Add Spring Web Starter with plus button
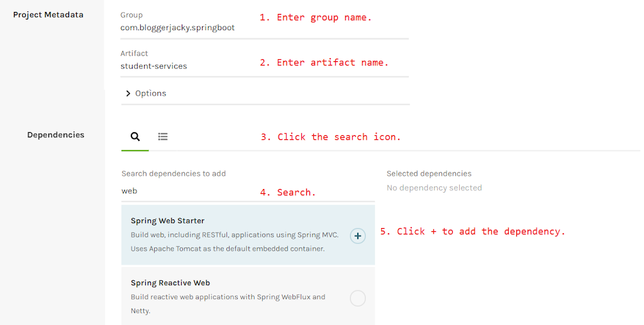 tap(357, 236)
